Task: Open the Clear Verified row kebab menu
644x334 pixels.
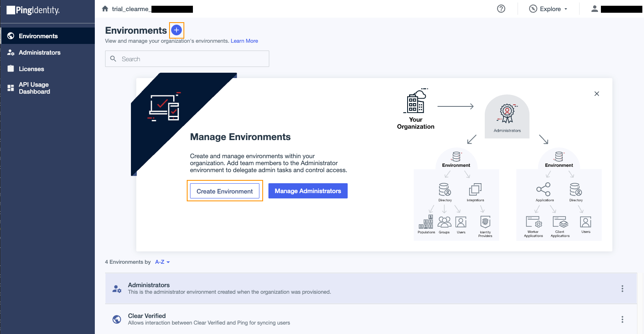Action: (x=622, y=319)
